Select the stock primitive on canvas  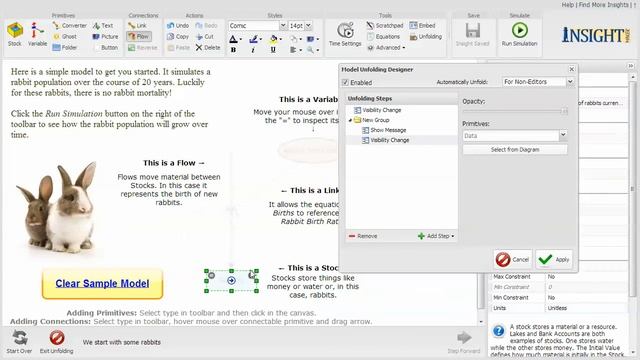pyautogui.click(x=231, y=281)
